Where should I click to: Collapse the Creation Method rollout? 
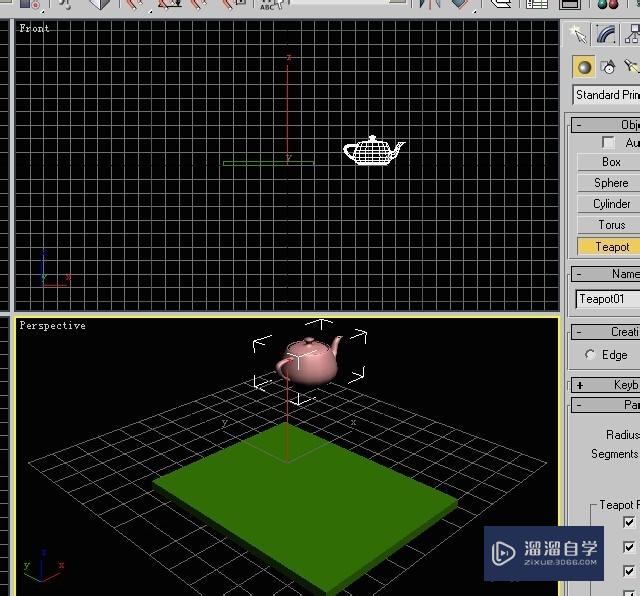[606, 332]
